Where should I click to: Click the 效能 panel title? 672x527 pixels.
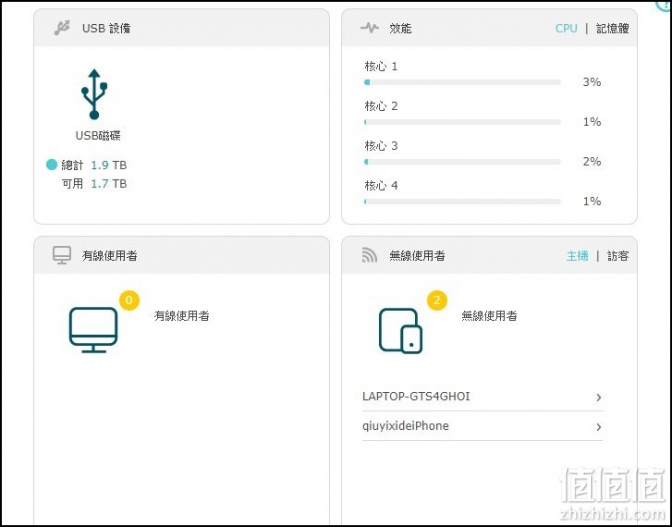pyautogui.click(x=400, y=28)
